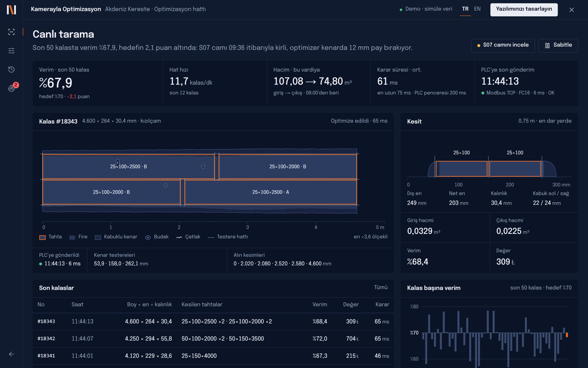Open the live scan view icon in the sidebar
The height and width of the screenshot is (368, 588).
coord(11,32)
